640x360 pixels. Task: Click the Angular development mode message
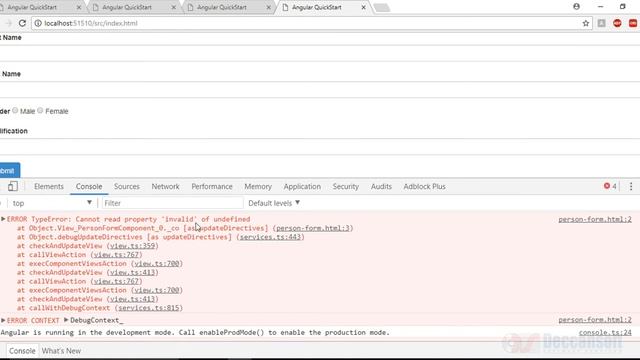click(195, 333)
